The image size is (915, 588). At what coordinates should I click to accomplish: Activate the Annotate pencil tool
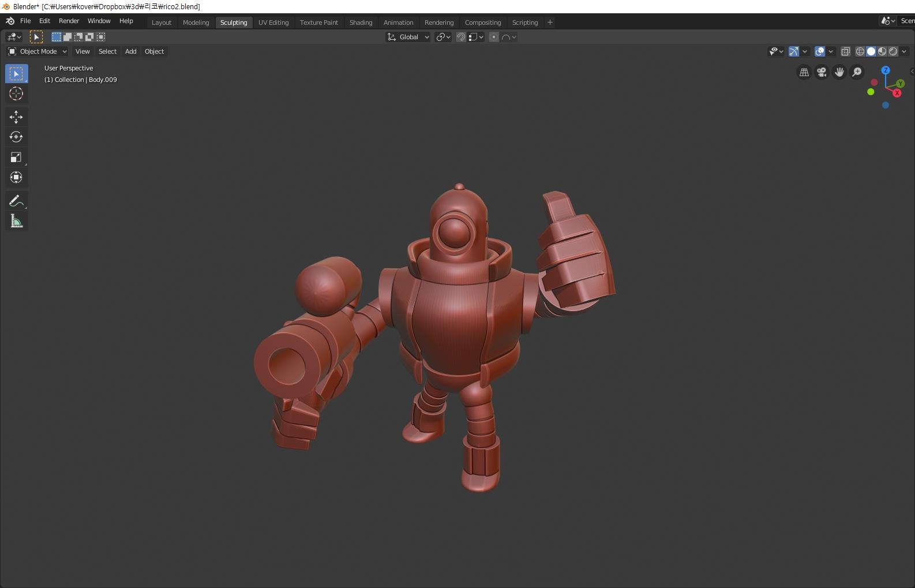pos(16,201)
